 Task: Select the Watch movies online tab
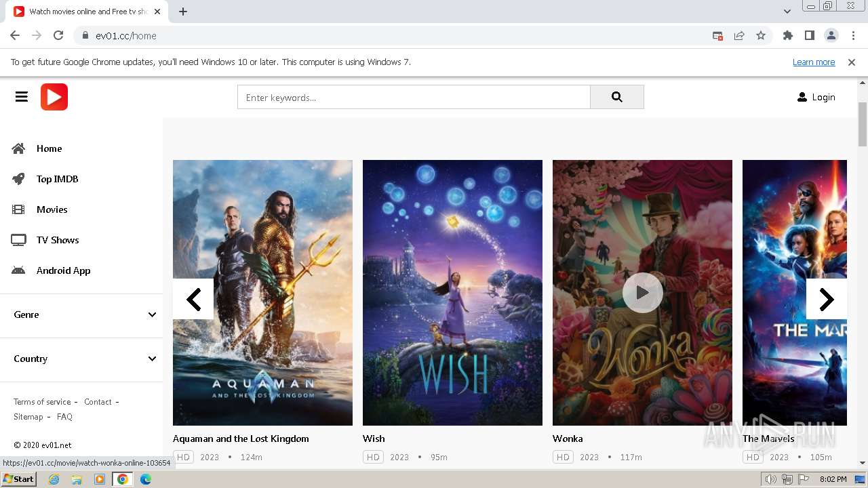click(87, 12)
